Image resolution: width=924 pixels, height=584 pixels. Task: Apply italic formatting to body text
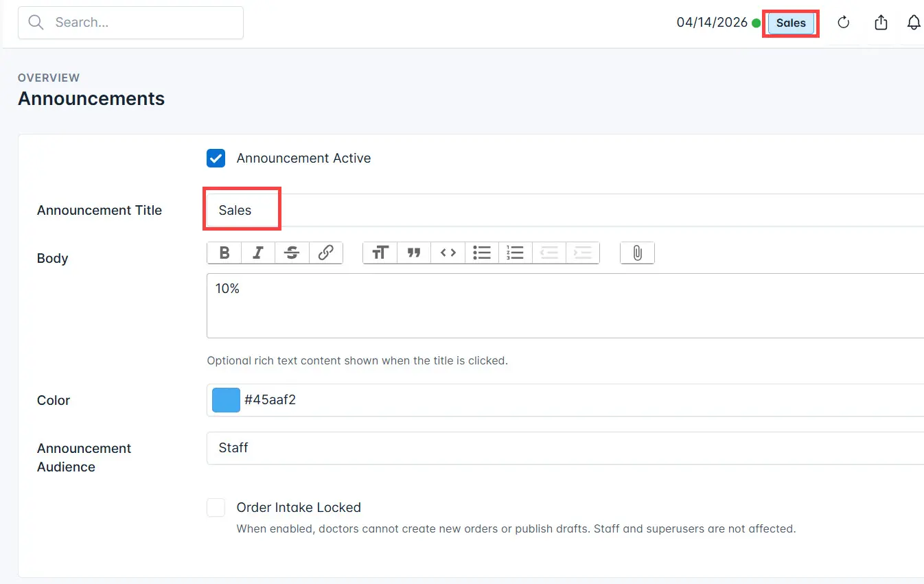[258, 253]
